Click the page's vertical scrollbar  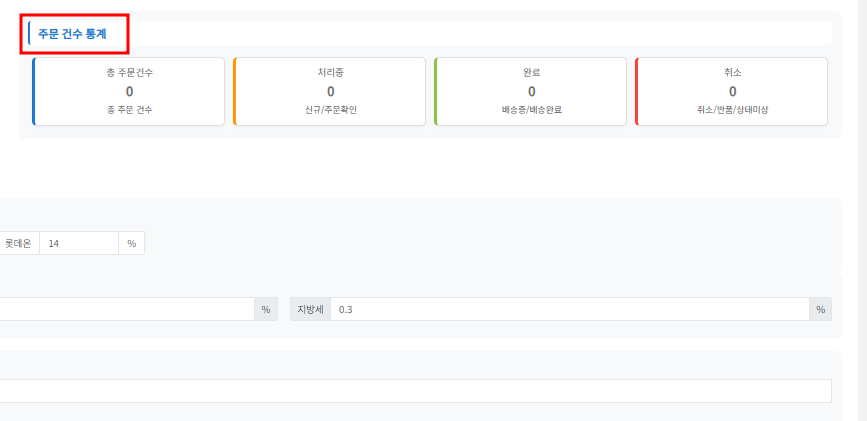862,210
